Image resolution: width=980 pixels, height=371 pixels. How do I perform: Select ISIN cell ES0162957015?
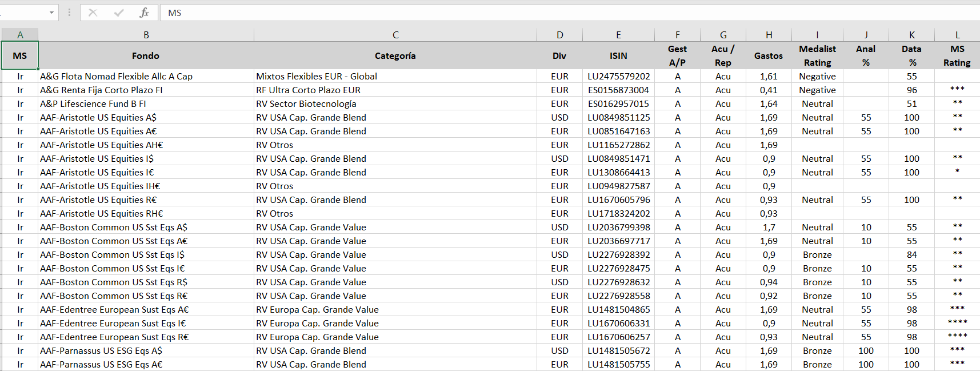click(618, 103)
